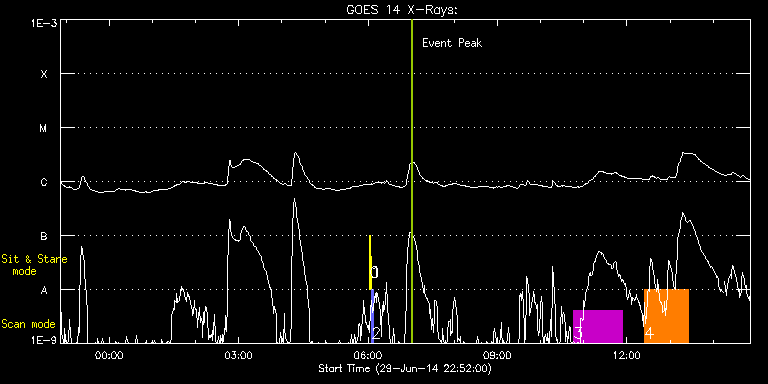The width and height of the screenshot is (768, 384).
Task: Click the Scan mode label
Action: pos(28,324)
